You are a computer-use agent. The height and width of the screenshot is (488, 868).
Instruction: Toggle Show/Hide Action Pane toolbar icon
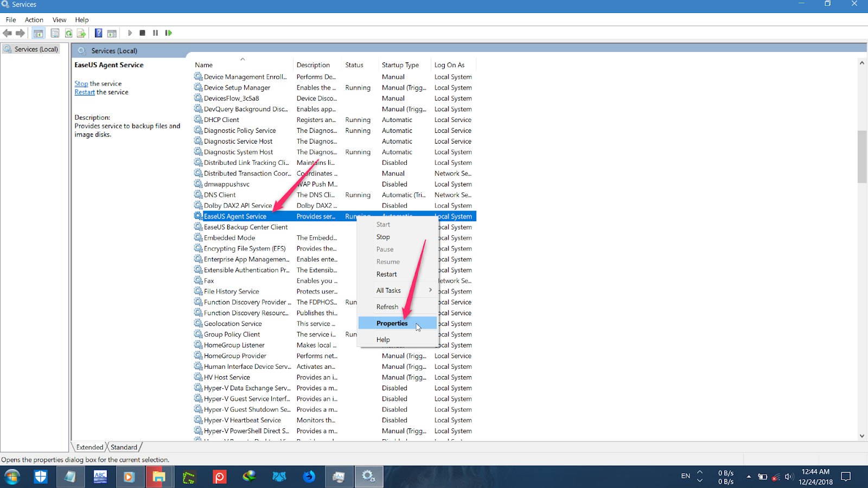coord(112,33)
